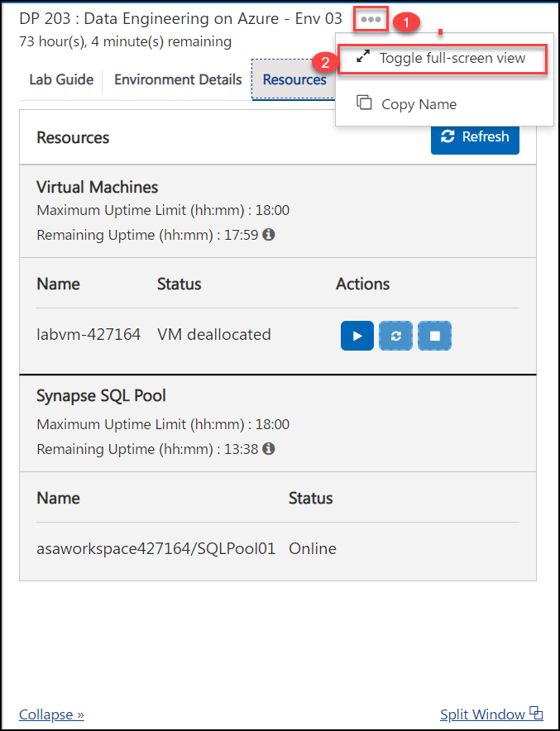Open the three-dot more options menu
560x731 pixels.
[x=371, y=20]
